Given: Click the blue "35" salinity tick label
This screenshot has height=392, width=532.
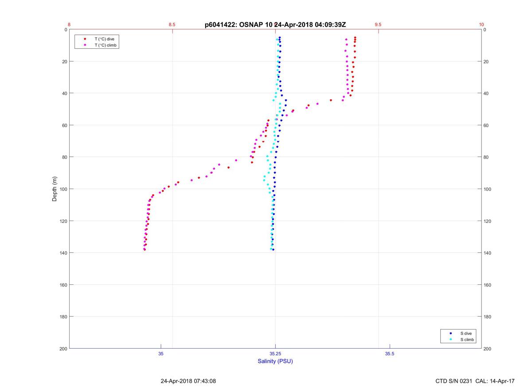Looking at the screenshot, I should (161, 353).
